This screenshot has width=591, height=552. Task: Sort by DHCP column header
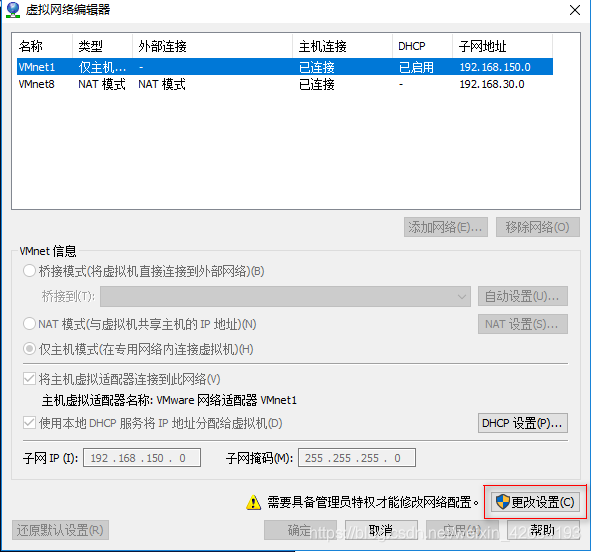coord(423,46)
